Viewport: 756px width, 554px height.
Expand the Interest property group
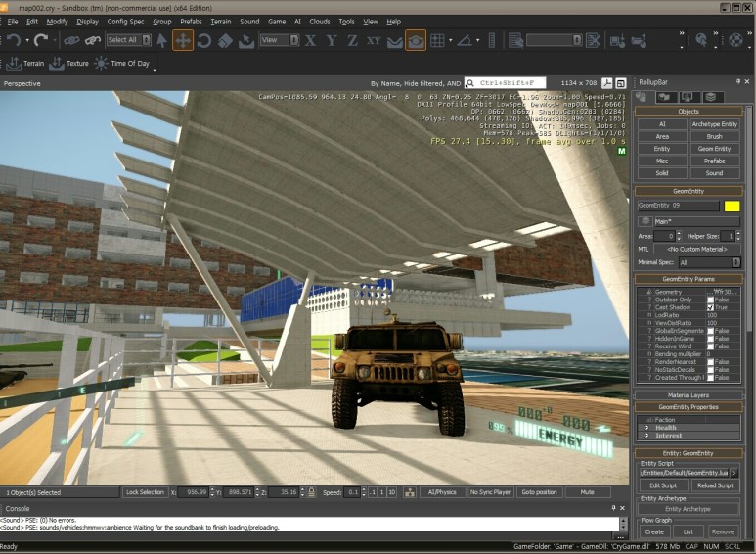click(x=646, y=436)
